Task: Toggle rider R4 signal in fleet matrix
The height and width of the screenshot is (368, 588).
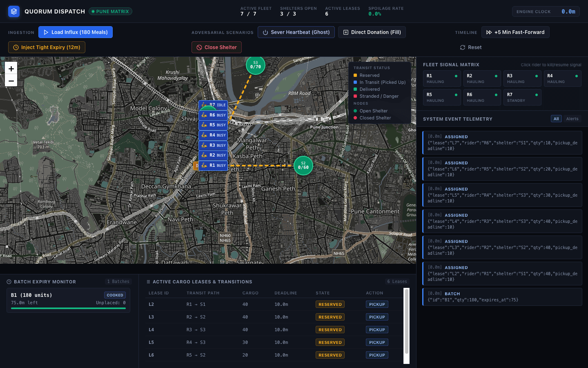Action: pos(563,79)
